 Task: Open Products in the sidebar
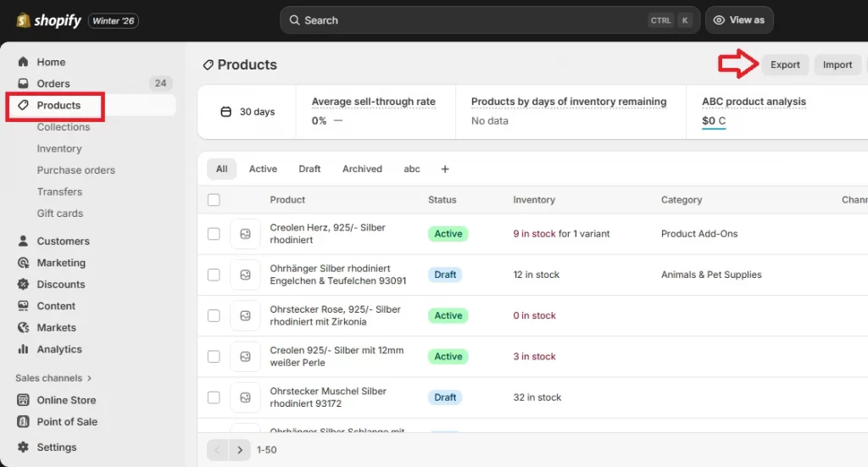coord(58,105)
